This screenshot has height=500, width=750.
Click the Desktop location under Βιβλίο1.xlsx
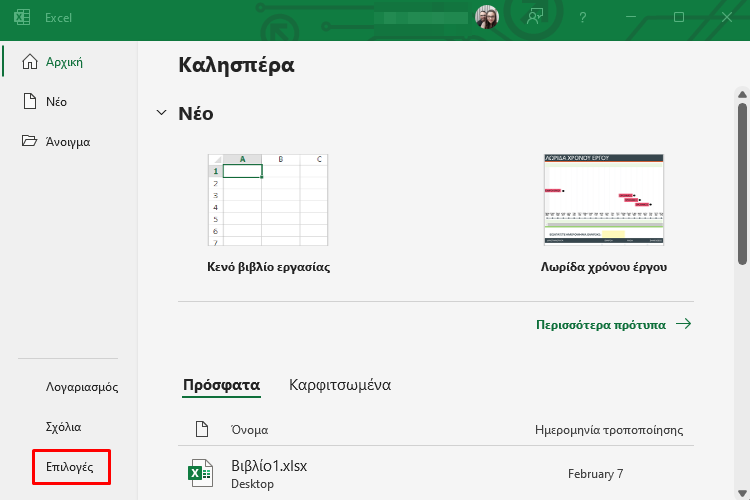(x=253, y=484)
